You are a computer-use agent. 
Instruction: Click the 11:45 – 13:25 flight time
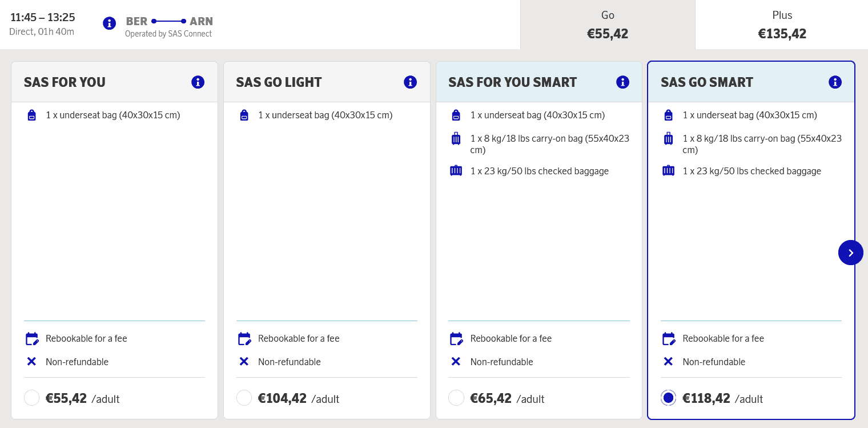[x=43, y=17]
